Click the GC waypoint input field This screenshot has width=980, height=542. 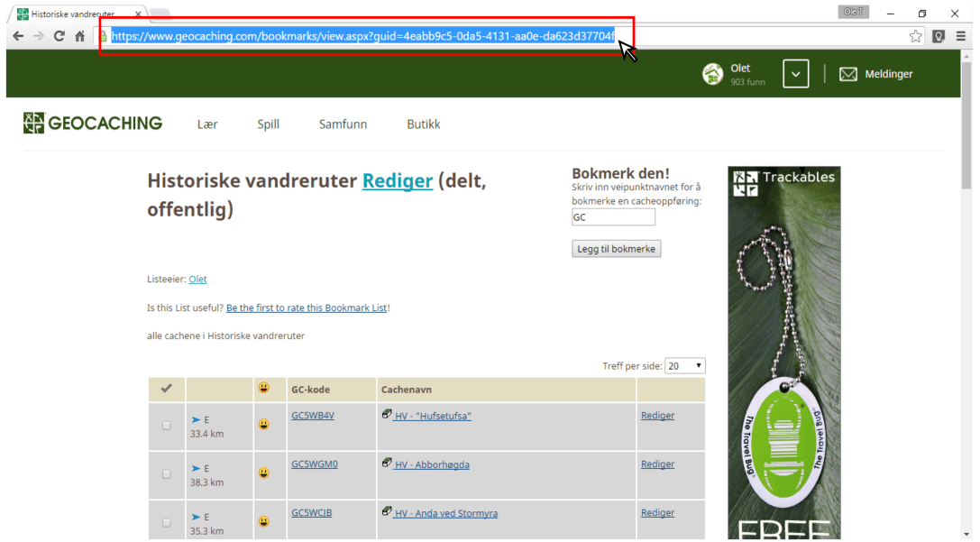coord(613,217)
